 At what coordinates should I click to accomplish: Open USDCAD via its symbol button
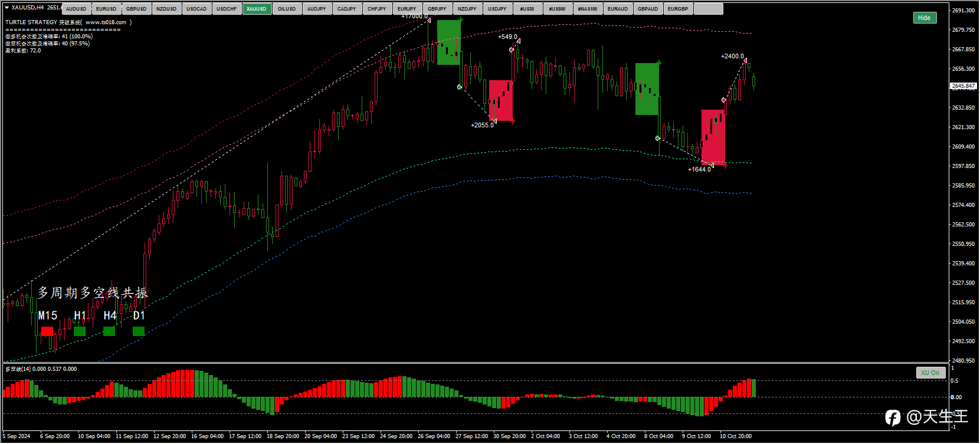coord(196,9)
